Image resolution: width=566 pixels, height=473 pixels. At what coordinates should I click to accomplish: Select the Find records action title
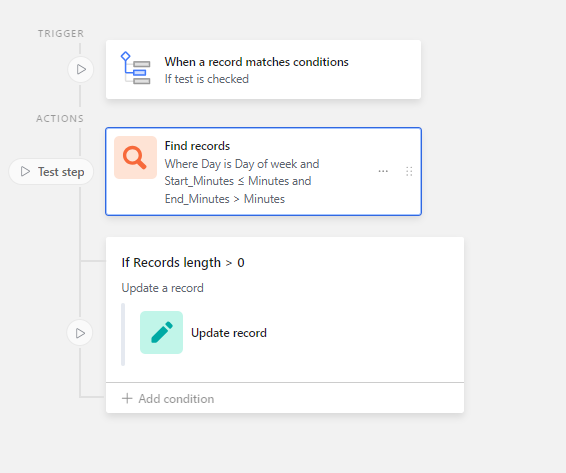pyautogui.click(x=197, y=146)
